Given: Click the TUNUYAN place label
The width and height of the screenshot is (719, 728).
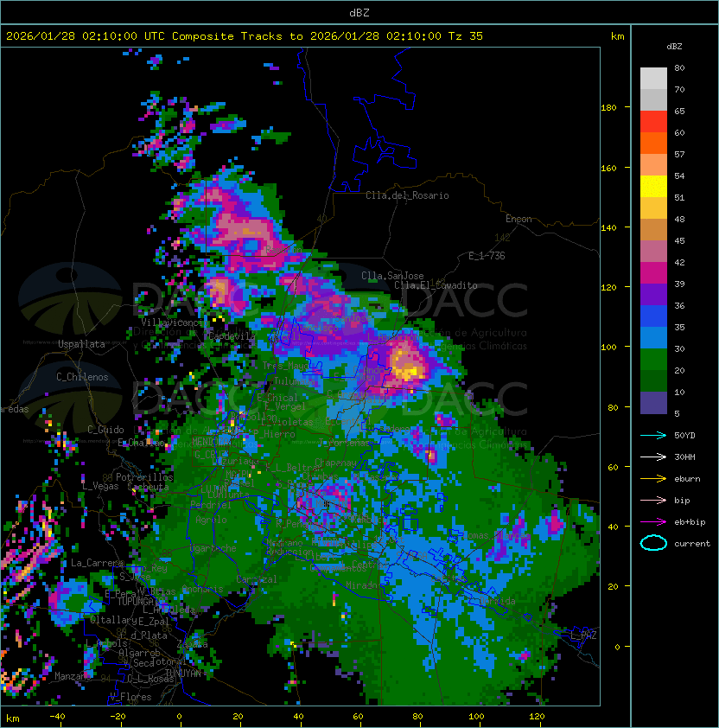Looking at the screenshot, I should point(183,674).
